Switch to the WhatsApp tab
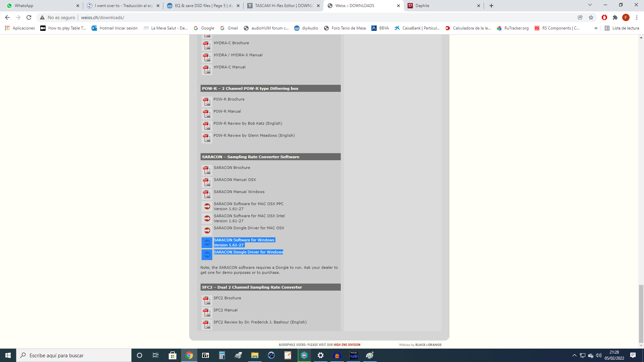 42,6
